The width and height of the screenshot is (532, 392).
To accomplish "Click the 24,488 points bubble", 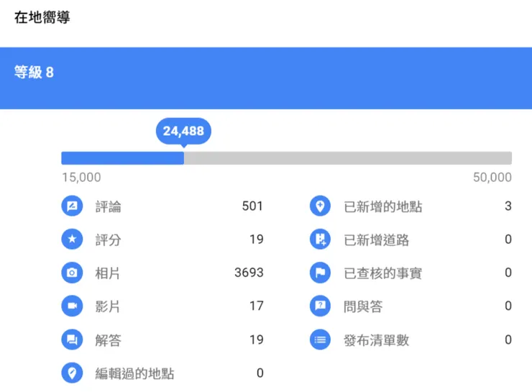I will [x=183, y=131].
